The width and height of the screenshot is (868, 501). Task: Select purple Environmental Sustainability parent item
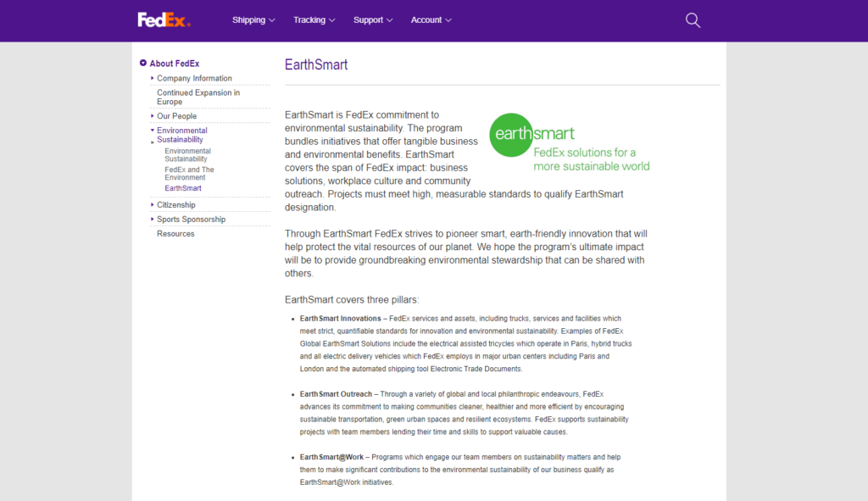tap(181, 135)
